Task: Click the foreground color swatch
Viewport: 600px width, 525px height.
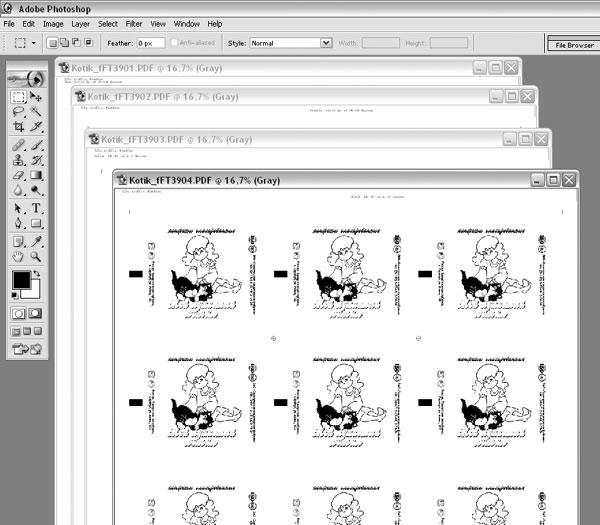Action: pos(21,281)
